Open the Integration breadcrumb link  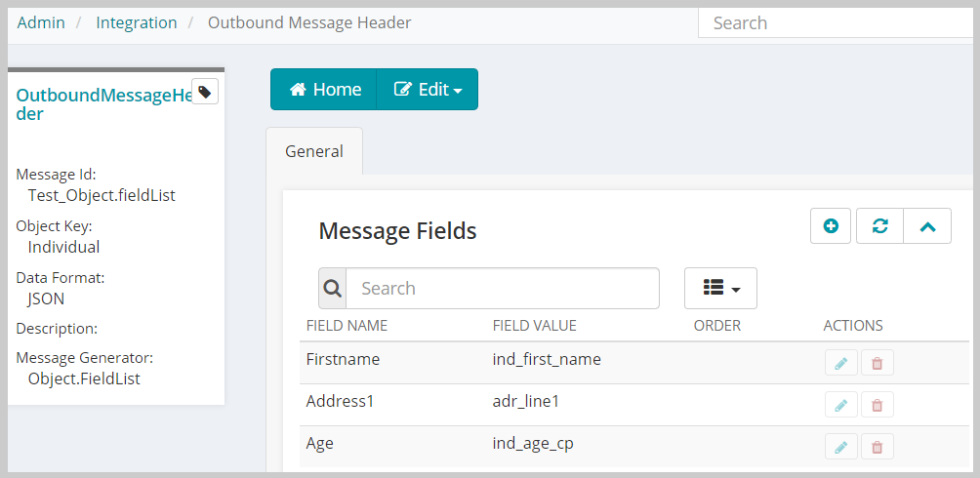coord(137,23)
